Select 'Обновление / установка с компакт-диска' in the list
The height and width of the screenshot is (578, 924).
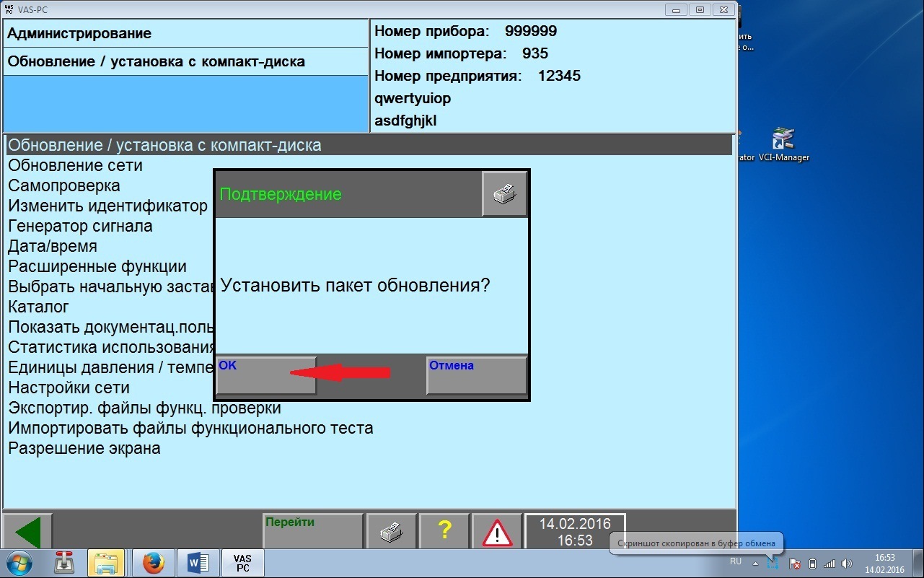coord(369,145)
